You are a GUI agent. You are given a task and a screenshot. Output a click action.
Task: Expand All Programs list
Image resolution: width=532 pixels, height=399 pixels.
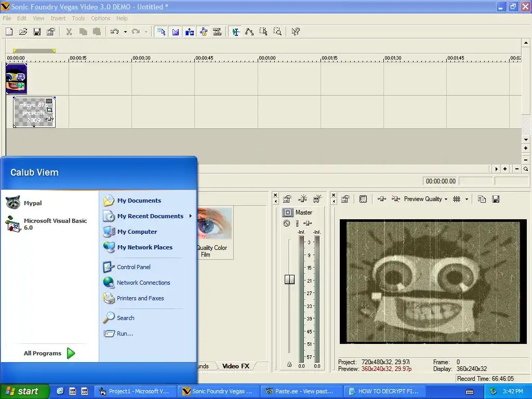click(49, 353)
